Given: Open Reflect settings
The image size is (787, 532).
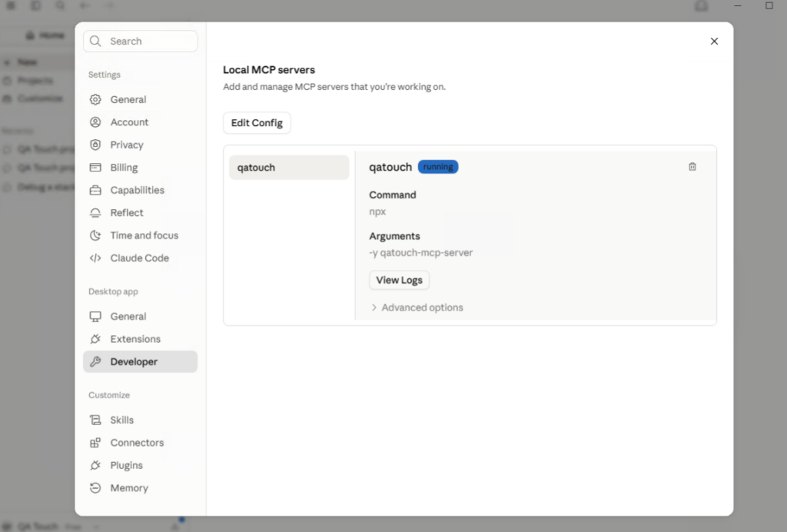Looking at the screenshot, I should click(x=140, y=212).
